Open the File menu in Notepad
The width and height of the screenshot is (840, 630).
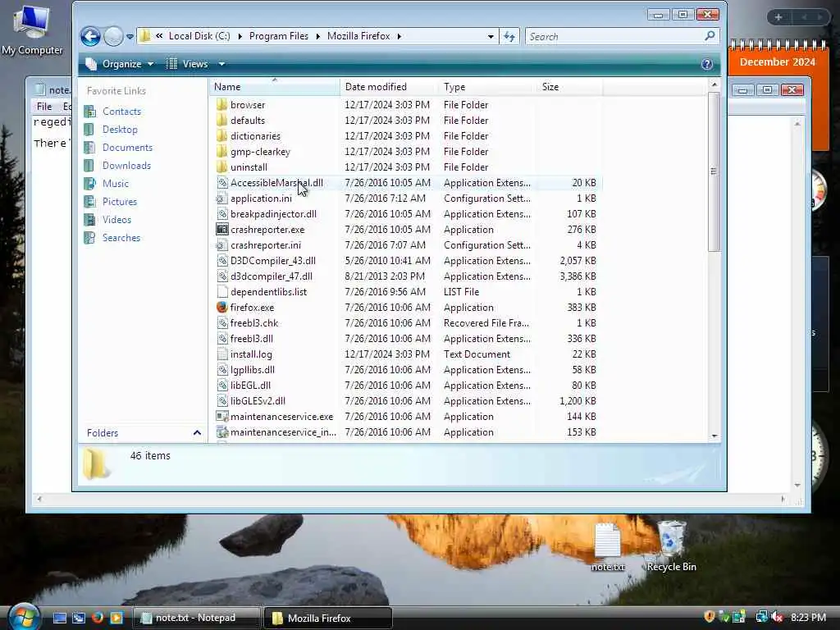[x=44, y=106]
